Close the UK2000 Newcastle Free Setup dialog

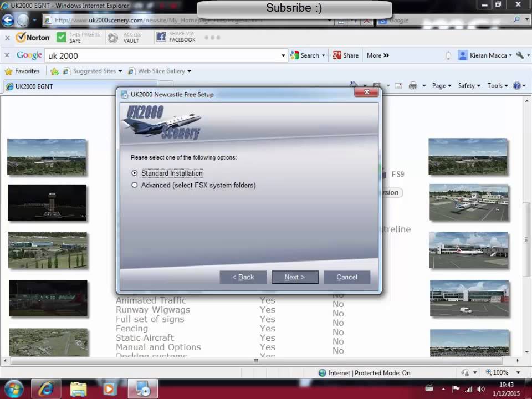point(366,93)
